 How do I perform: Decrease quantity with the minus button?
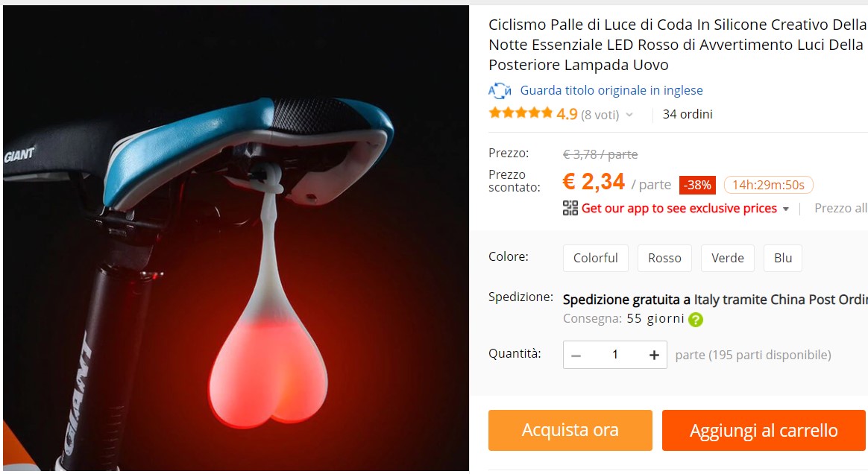pyautogui.click(x=576, y=355)
